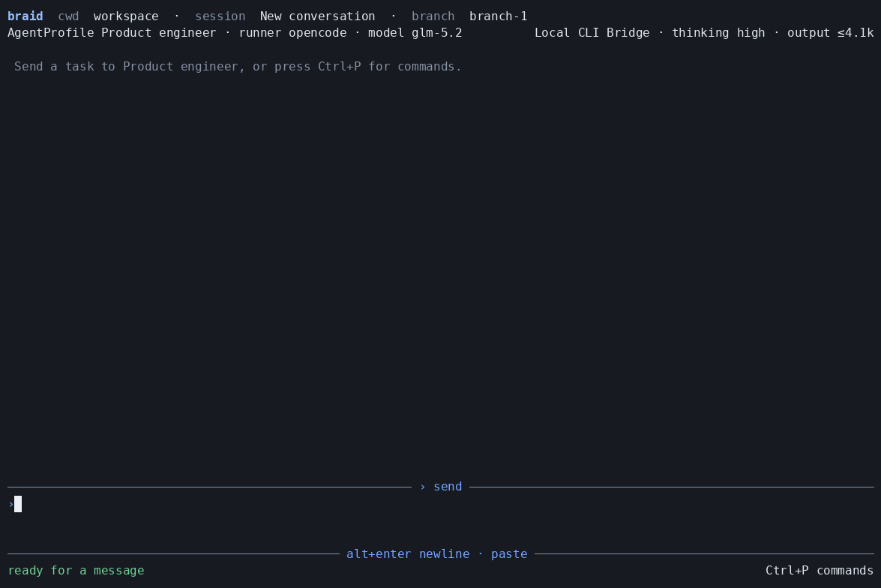Toggle the thinking high setting
The image size is (881, 588).
click(x=718, y=32)
